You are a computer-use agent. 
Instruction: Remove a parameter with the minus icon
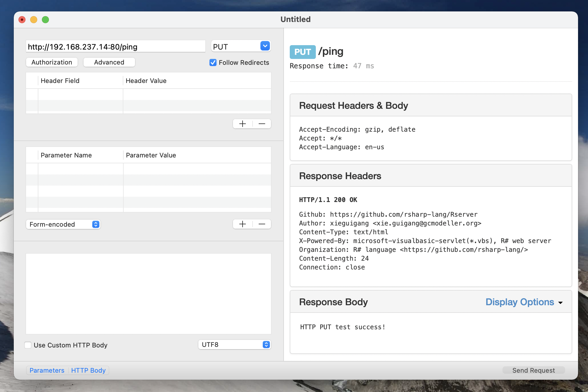[x=262, y=224]
